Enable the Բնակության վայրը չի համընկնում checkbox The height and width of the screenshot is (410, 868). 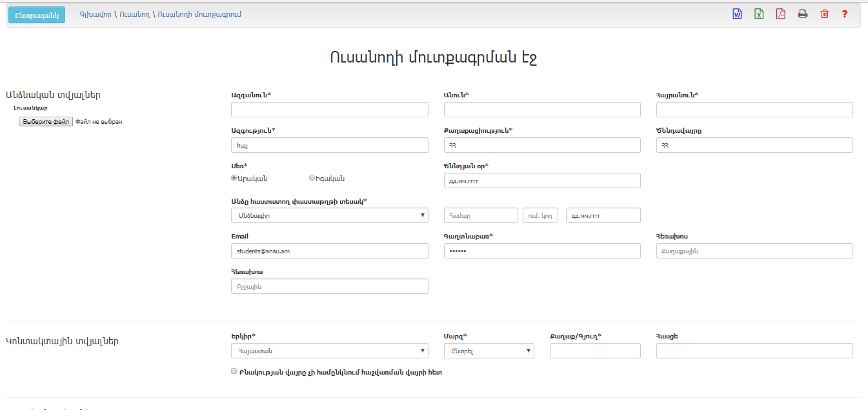tap(234, 372)
